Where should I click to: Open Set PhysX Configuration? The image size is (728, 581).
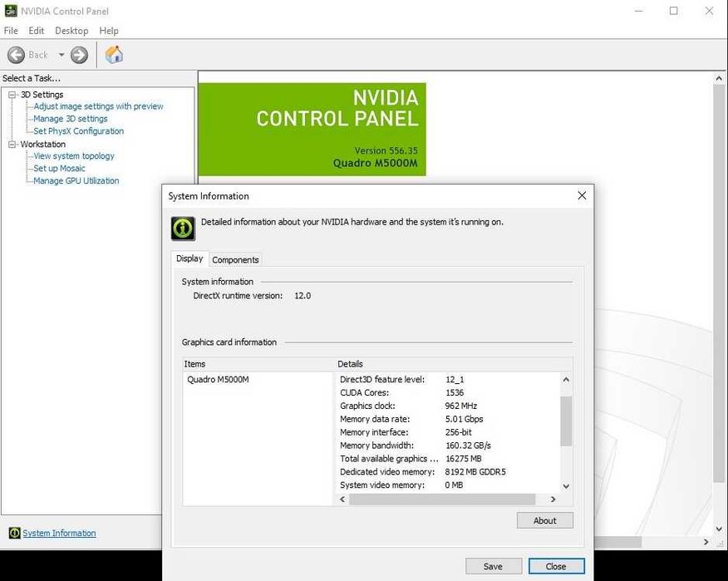coord(78,131)
